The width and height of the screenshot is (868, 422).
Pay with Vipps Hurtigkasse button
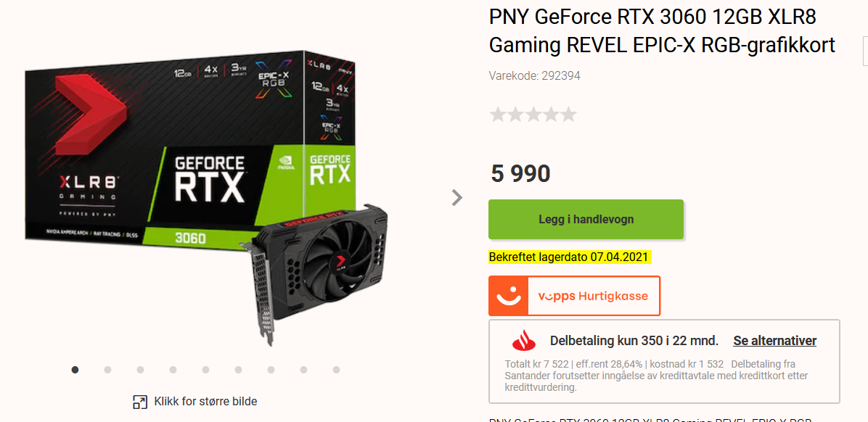[x=574, y=296]
